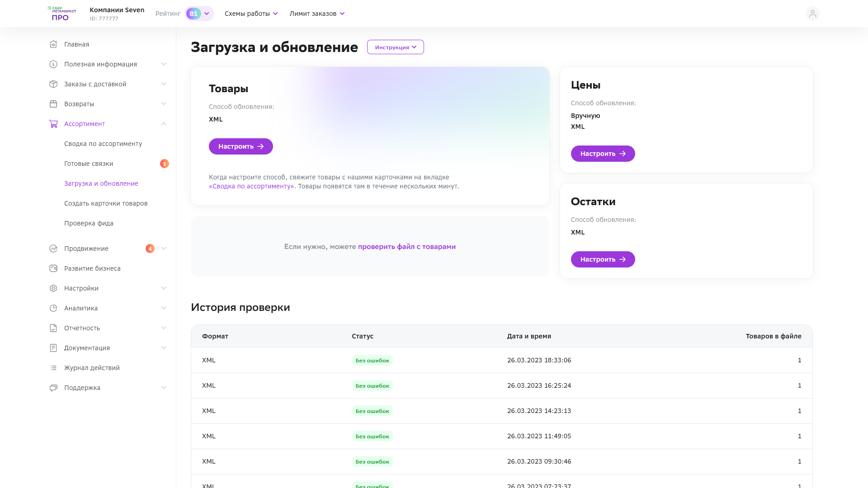
Task: Click the cart icon for Ассортимент
Action: click(x=53, y=124)
